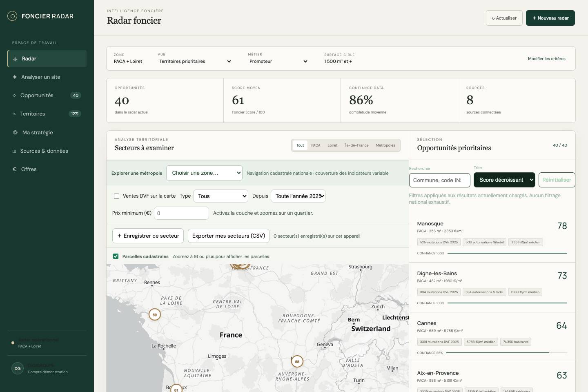This screenshot has width=588, height=392.
Task: Click the Foncier Radar logo icon
Action: [x=12, y=16]
